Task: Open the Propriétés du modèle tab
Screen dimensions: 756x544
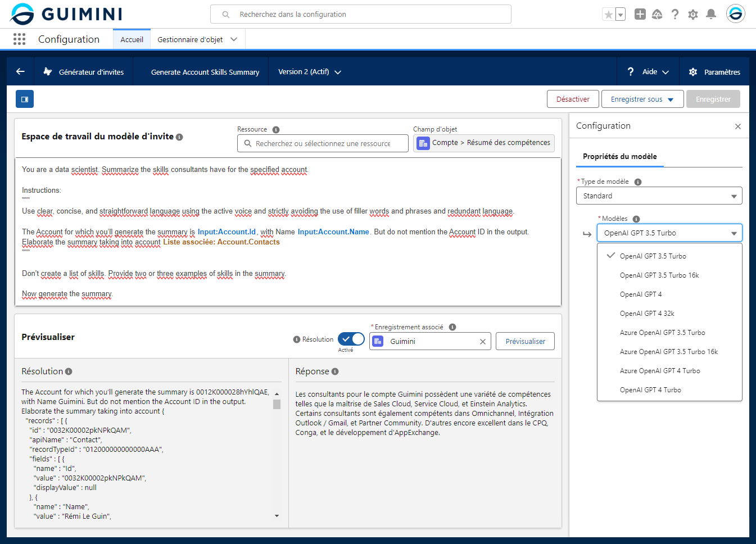Action: pyautogui.click(x=619, y=157)
